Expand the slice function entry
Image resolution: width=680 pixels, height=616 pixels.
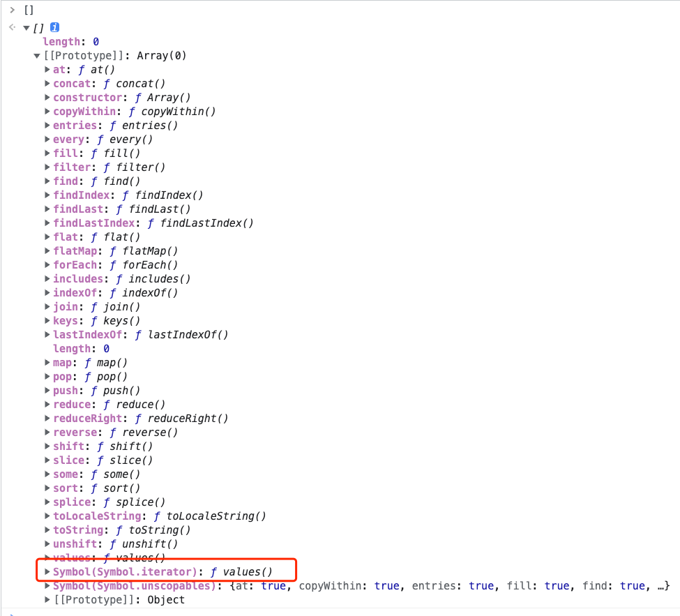coord(47,460)
